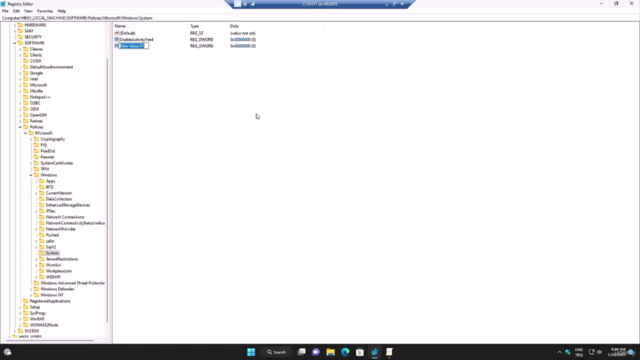Click the ENG language indicator
This screenshot has height=360, width=640.
point(579,352)
